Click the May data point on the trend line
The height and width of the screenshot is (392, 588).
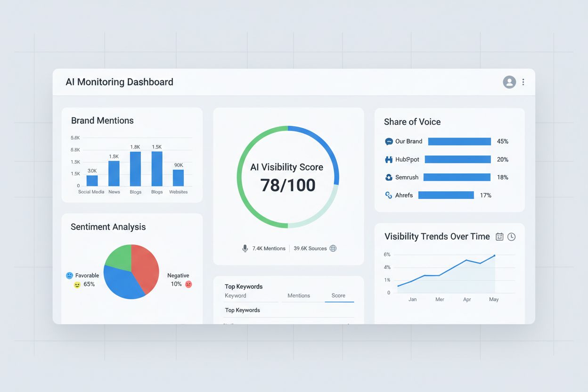point(494,256)
